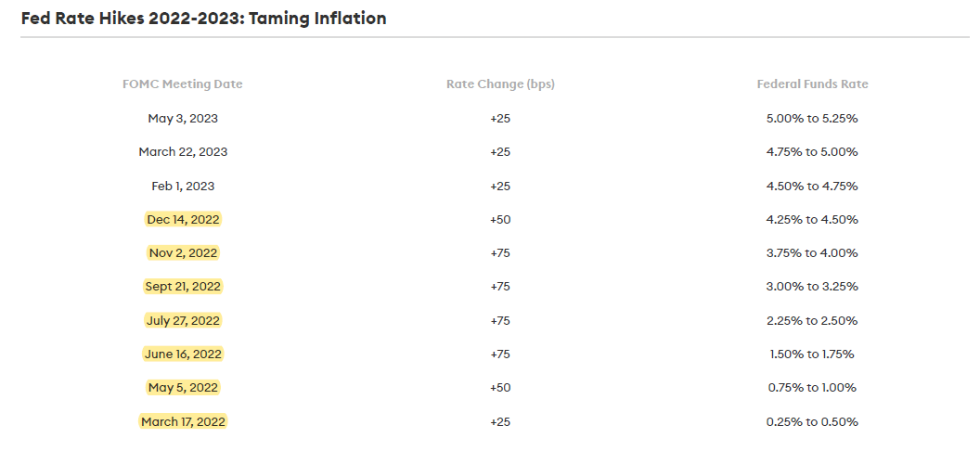
Task: Click the 'Federal Funds Rate' column header
Action: (812, 84)
